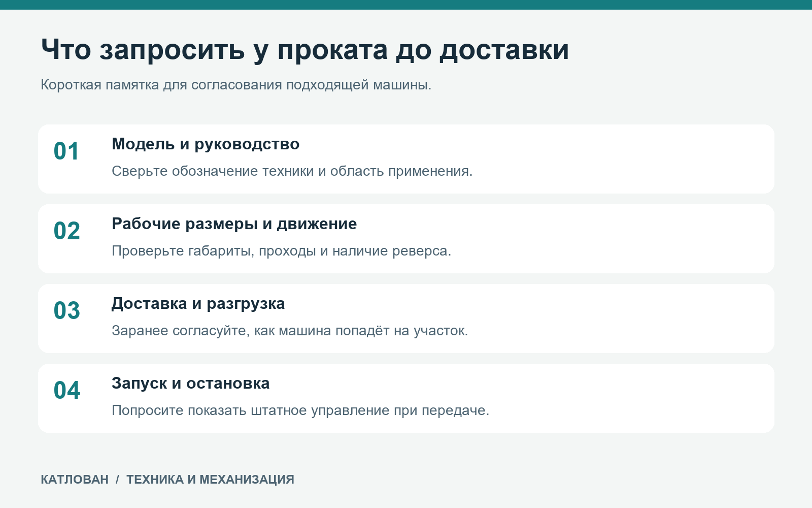Click the number "02"

(67, 231)
